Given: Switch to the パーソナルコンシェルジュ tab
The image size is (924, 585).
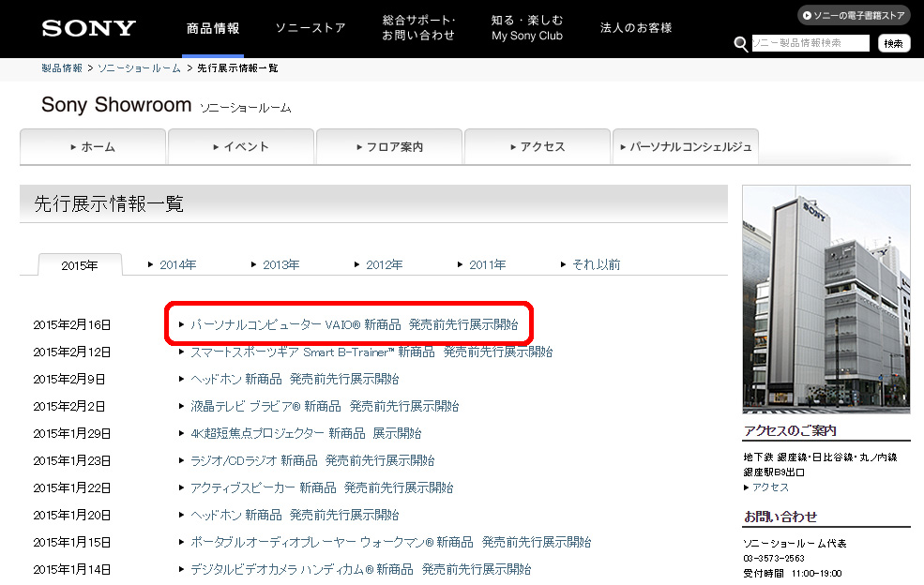Looking at the screenshot, I should (x=686, y=146).
